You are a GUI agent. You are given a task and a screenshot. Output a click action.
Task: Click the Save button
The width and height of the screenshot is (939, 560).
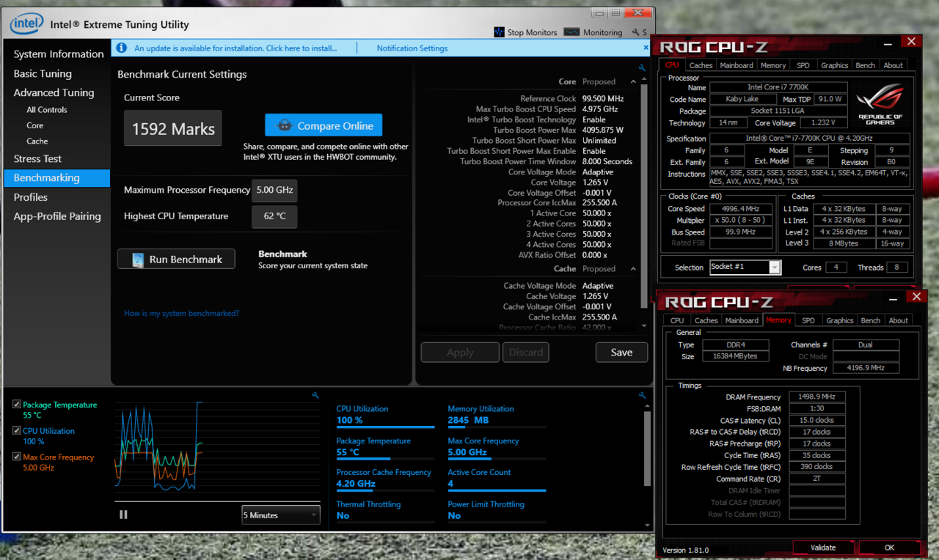pos(621,353)
